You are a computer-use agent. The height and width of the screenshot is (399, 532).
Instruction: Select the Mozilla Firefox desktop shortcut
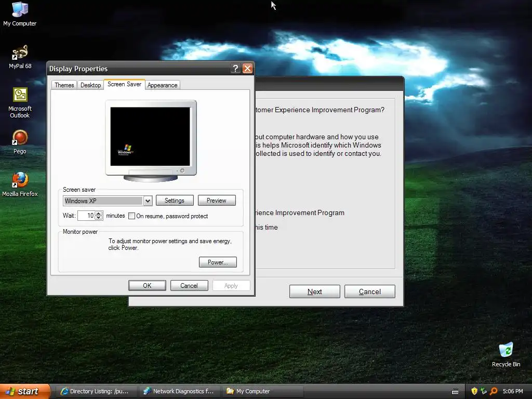coord(20,184)
